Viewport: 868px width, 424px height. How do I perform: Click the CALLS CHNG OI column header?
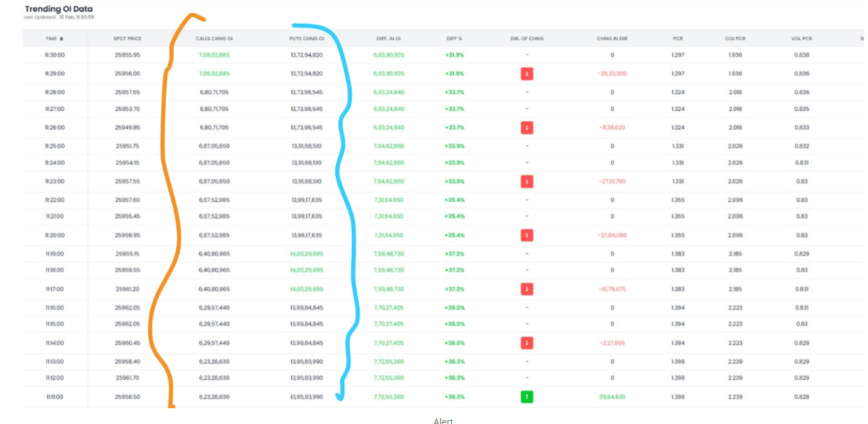click(214, 39)
